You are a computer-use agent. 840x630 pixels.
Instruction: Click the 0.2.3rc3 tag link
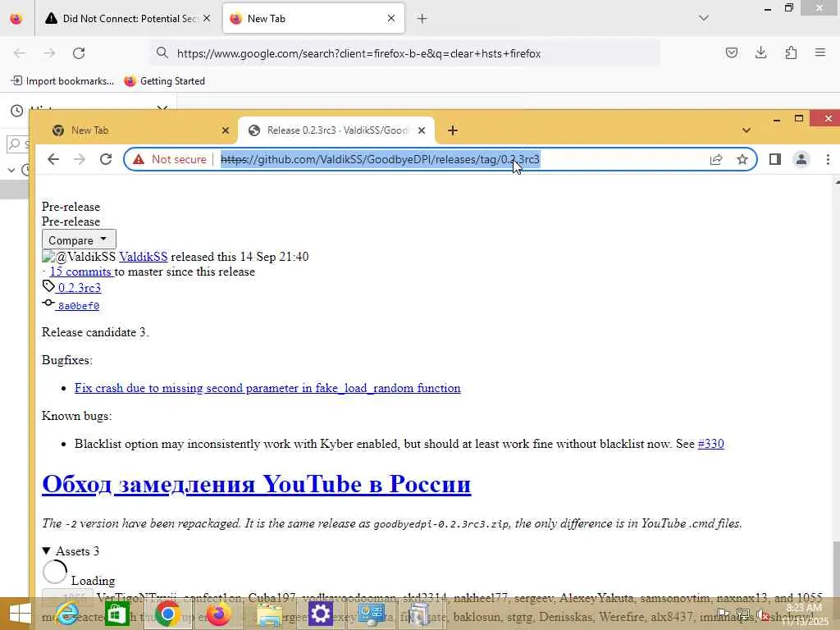[80, 288]
